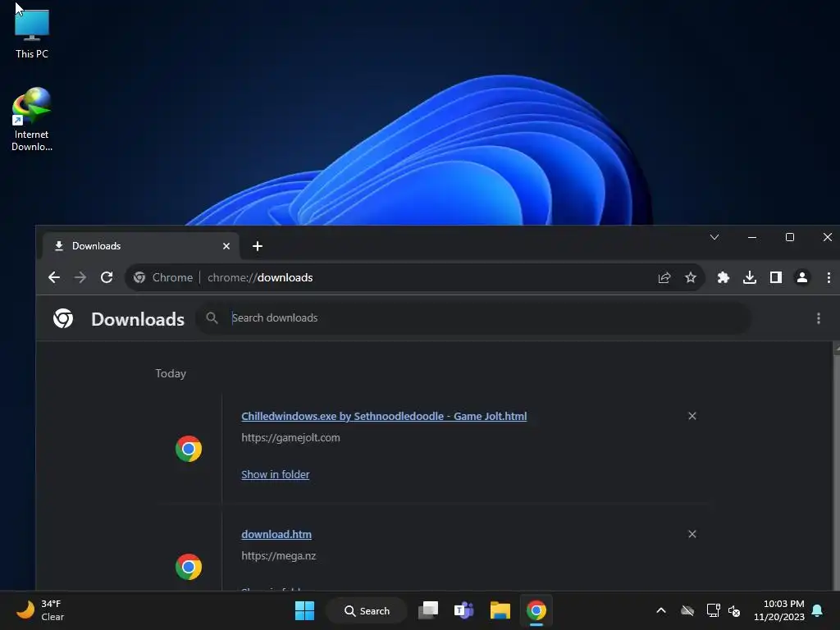Reload the downloads page
Viewport: 840px width, 630px height.
(107, 277)
